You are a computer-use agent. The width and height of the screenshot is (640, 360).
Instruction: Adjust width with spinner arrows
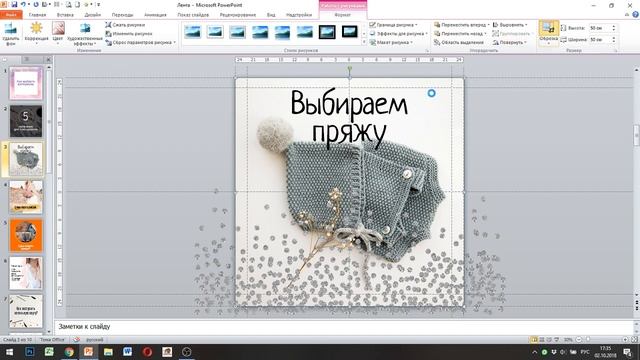click(613, 40)
